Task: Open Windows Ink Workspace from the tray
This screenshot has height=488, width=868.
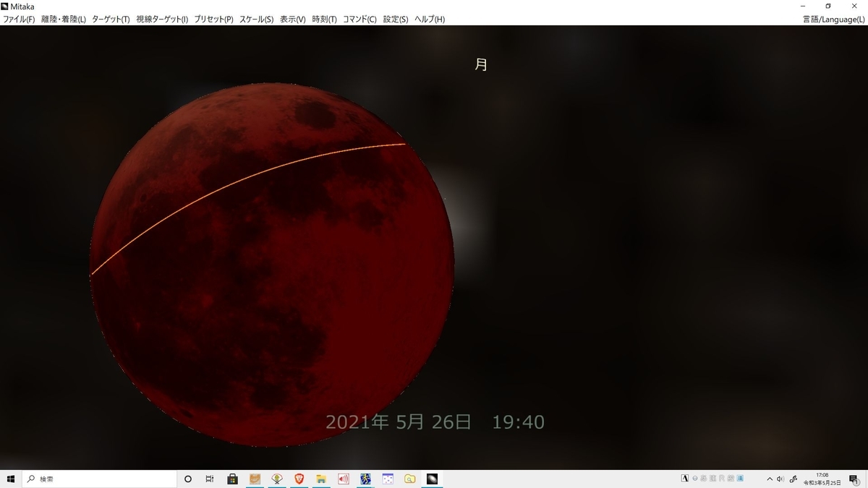Action: tap(794, 478)
